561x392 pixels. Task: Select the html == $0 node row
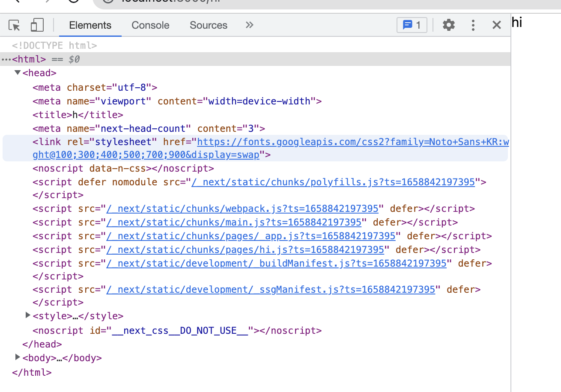[x=255, y=59]
